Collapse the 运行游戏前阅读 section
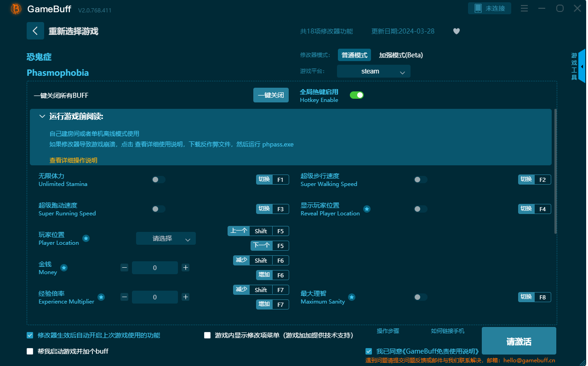 [x=42, y=117]
